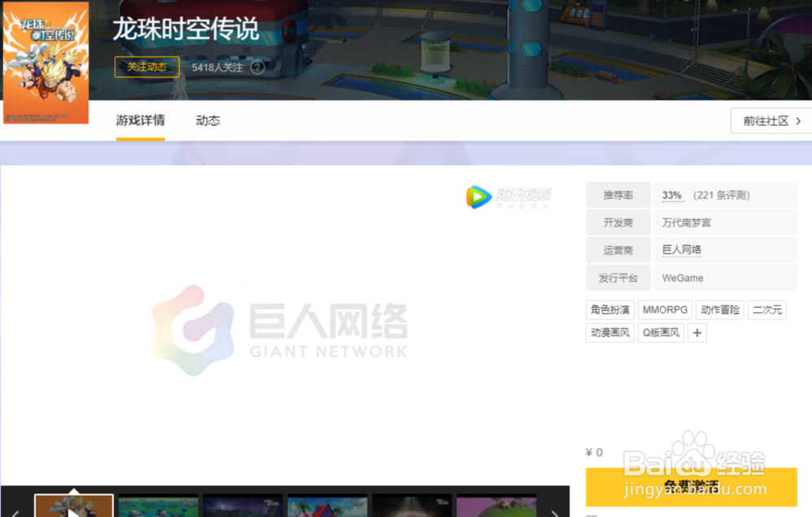Click the game title 龙珠时空传说
The width and height of the screenshot is (812, 517).
[x=185, y=29]
